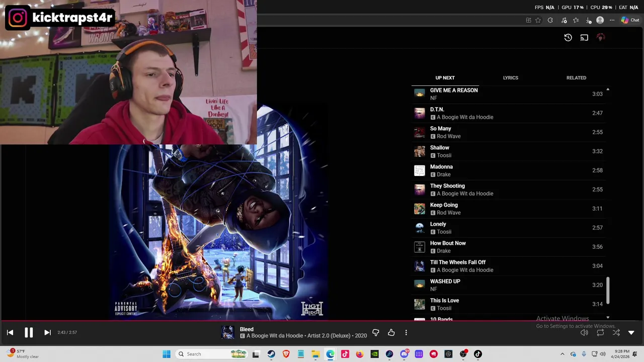
Task: Show hidden system tray icons
Action: point(562,354)
